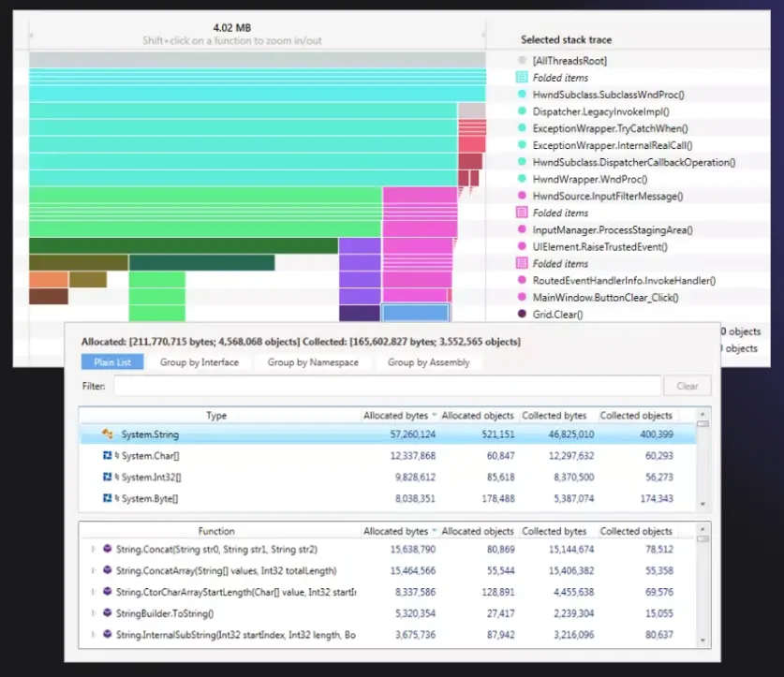Select the Group by Interface tab

[x=199, y=362]
